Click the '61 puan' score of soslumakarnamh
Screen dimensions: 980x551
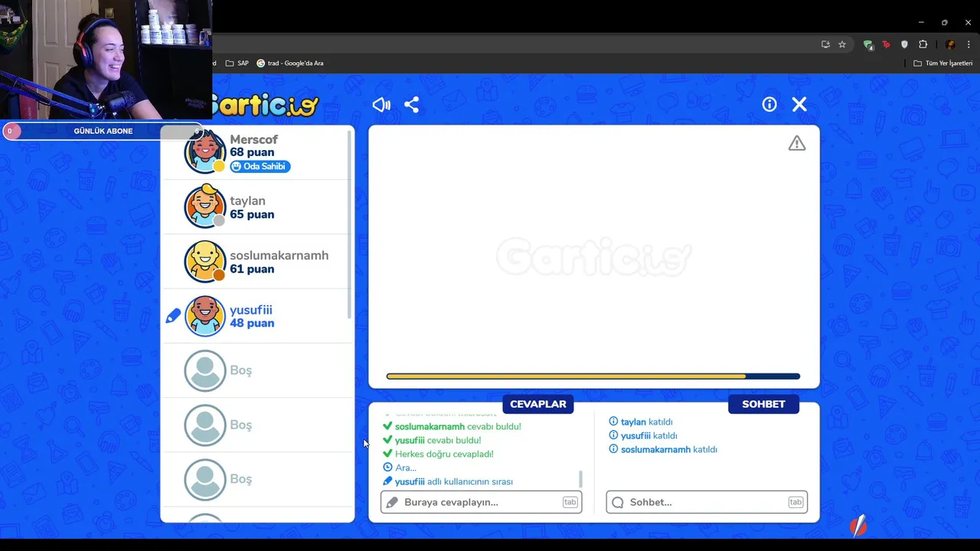[252, 269]
